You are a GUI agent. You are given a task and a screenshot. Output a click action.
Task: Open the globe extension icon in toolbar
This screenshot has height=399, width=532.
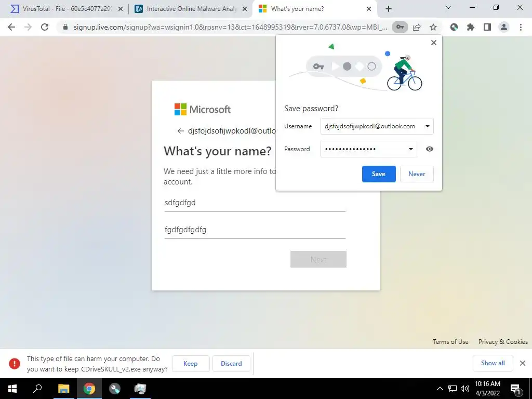[454, 27]
